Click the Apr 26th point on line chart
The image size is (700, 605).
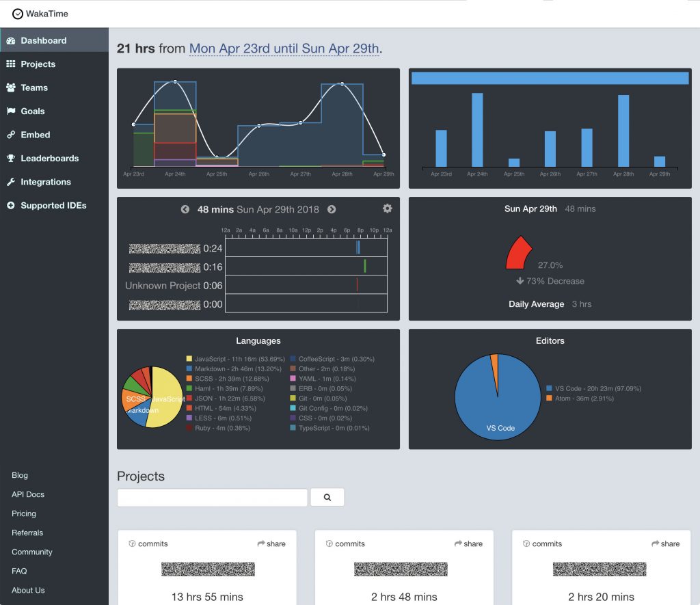[259, 126]
